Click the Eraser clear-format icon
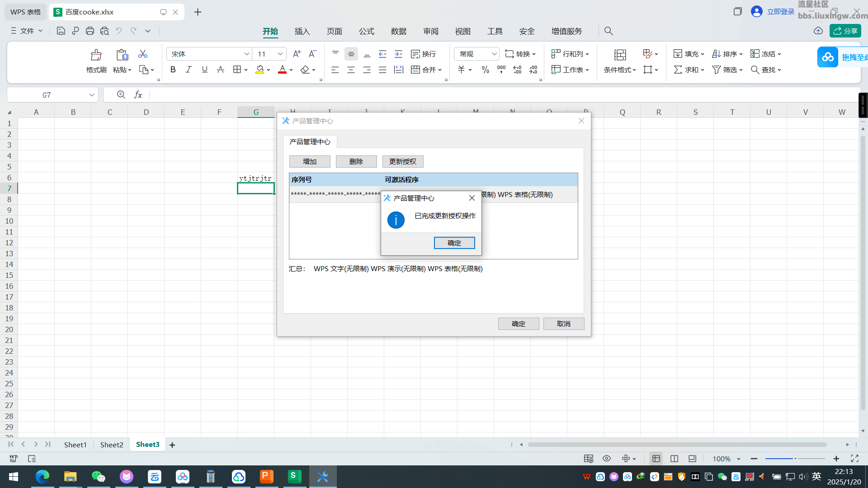Image resolution: width=868 pixels, height=488 pixels. [305, 70]
